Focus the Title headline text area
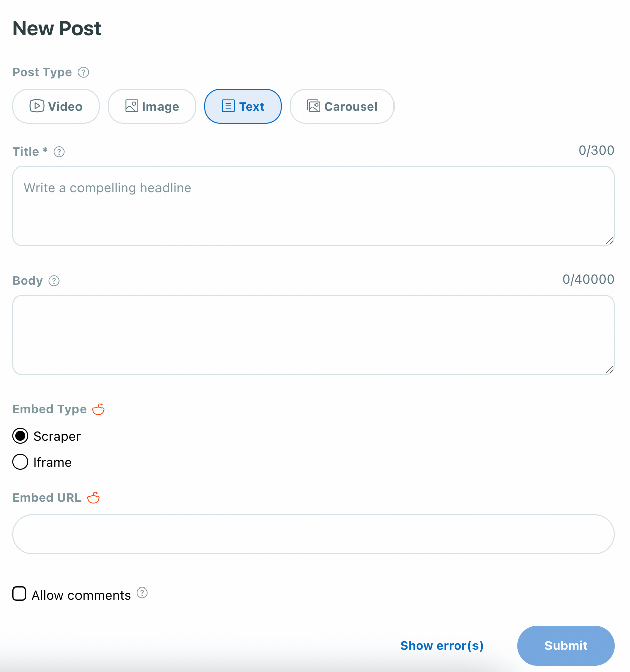This screenshot has width=630, height=672. point(313,206)
